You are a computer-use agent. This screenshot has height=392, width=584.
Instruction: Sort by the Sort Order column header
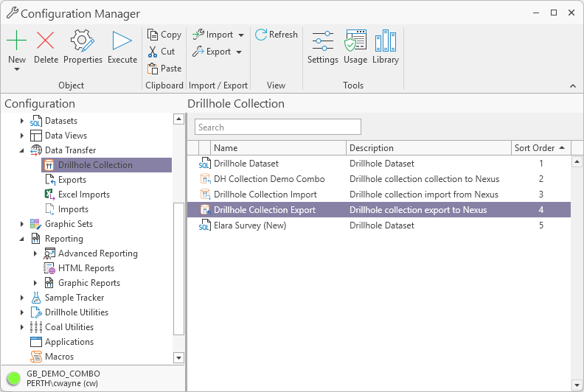(x=535, y=148)
